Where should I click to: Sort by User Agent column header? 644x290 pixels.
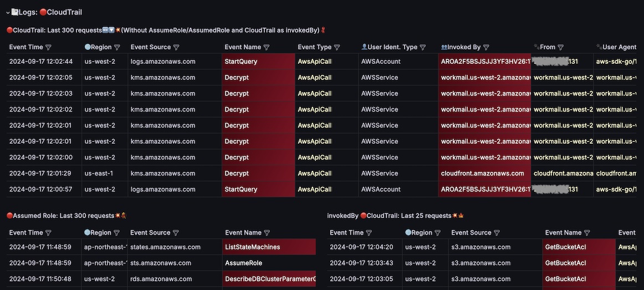click(x=619, y=48)
